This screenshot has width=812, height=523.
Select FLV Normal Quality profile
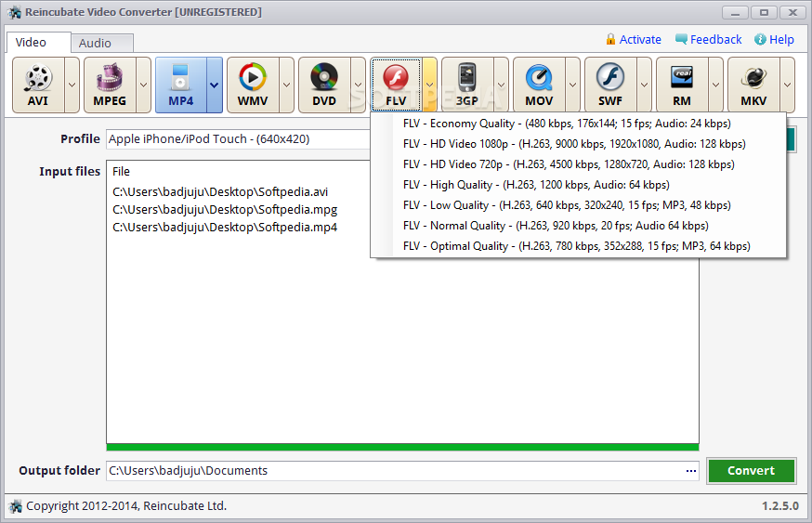pos(579,226)
